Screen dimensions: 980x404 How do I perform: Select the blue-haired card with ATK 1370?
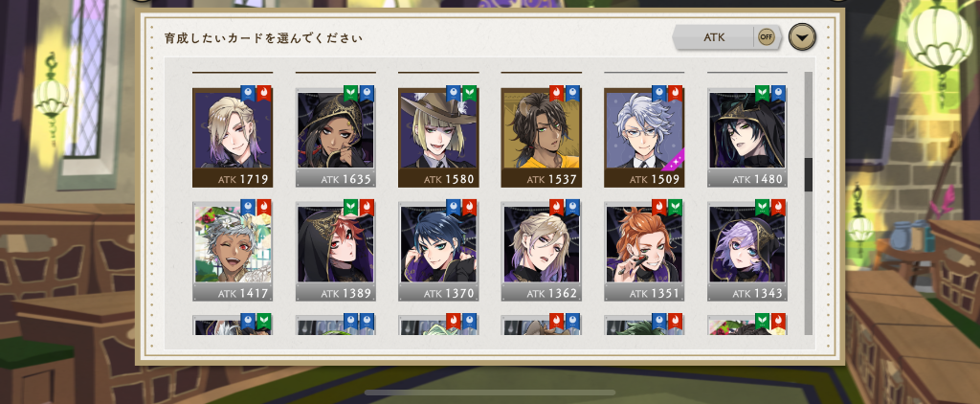(438, 252)
